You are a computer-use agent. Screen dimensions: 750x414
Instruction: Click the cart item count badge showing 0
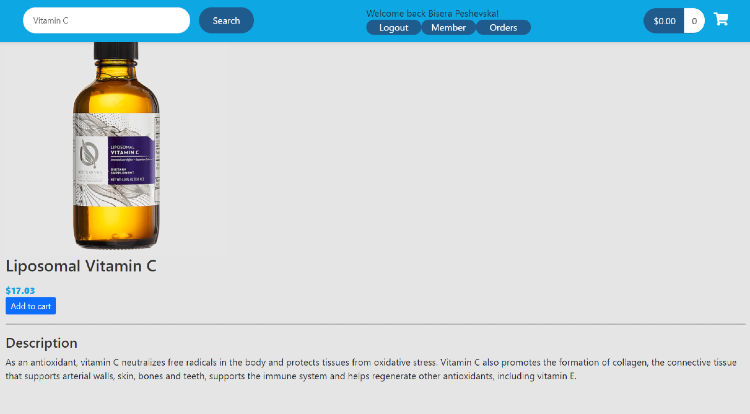point(694,20)
